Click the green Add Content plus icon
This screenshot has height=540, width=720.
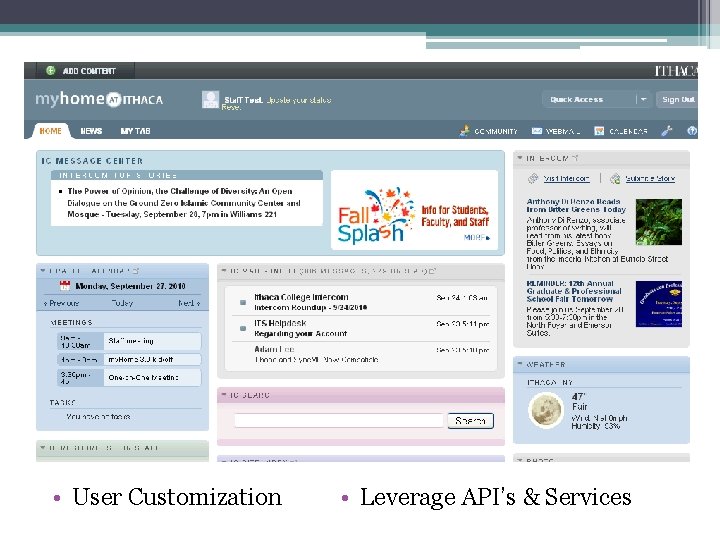pos(51,71)
